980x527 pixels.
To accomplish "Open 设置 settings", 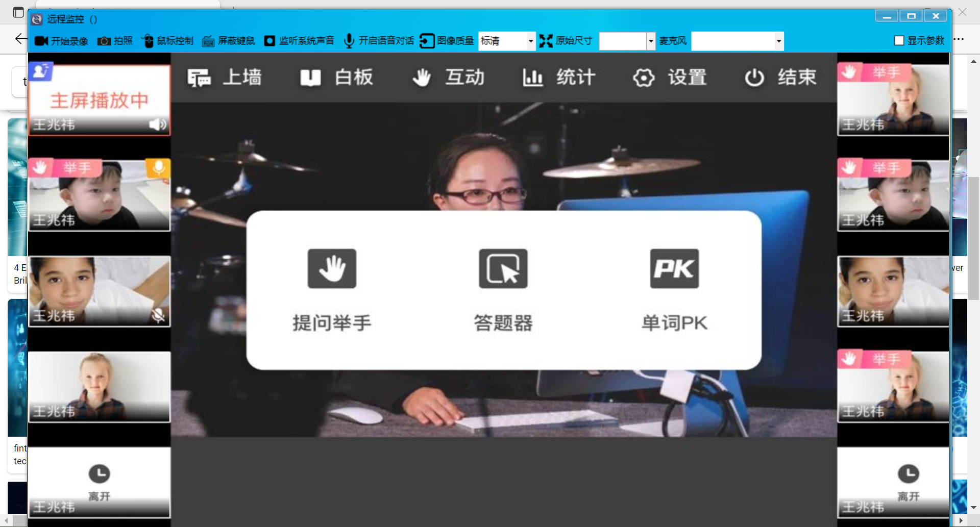I will (x=670, y=78).
